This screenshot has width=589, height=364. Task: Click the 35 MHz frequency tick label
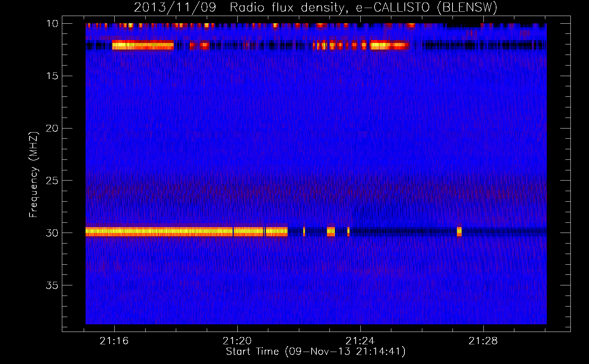pos(52,285)
